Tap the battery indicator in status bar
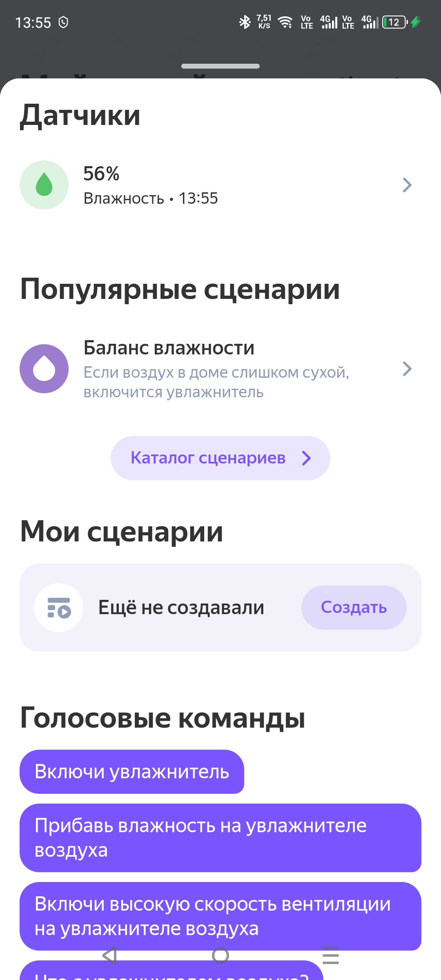 tap(394, 22)
